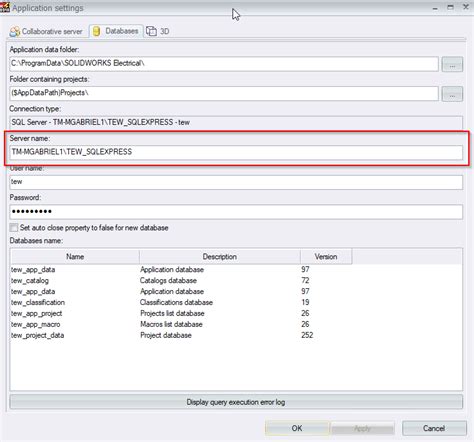This screenshot has width=474, height=442.
Task: Click the Name column header
Action: click(75, 257)
